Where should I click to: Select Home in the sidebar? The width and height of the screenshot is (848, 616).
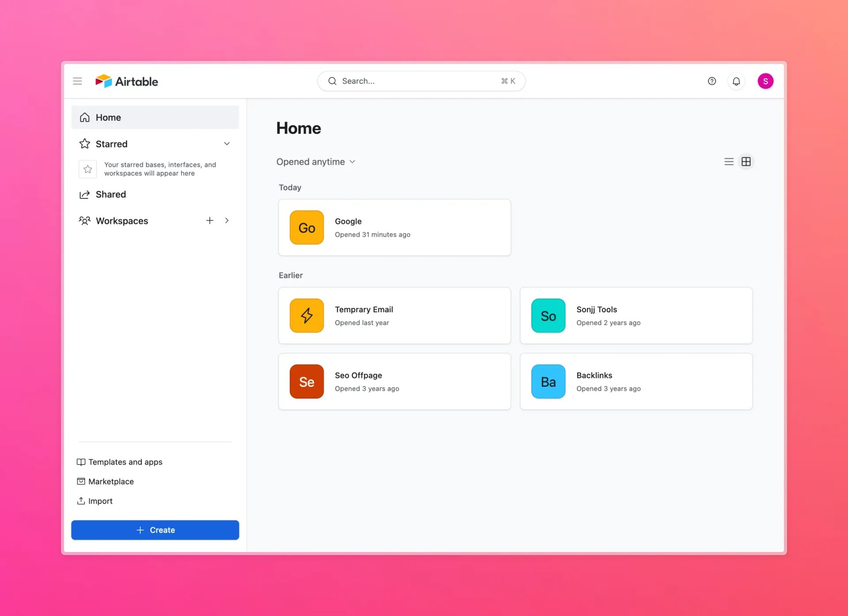click(108, 117)
